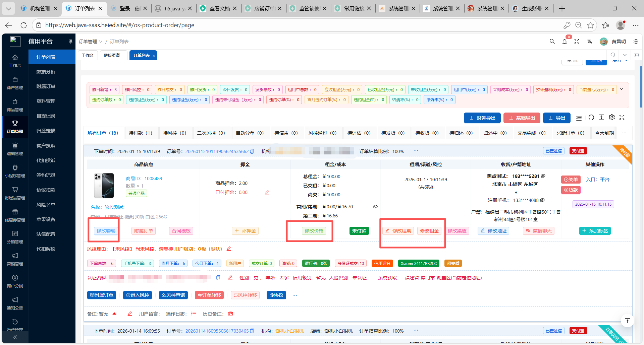Viewport: 644px width, 345px height.
Task: Click the table refresh icon
Action: (591, 118)
